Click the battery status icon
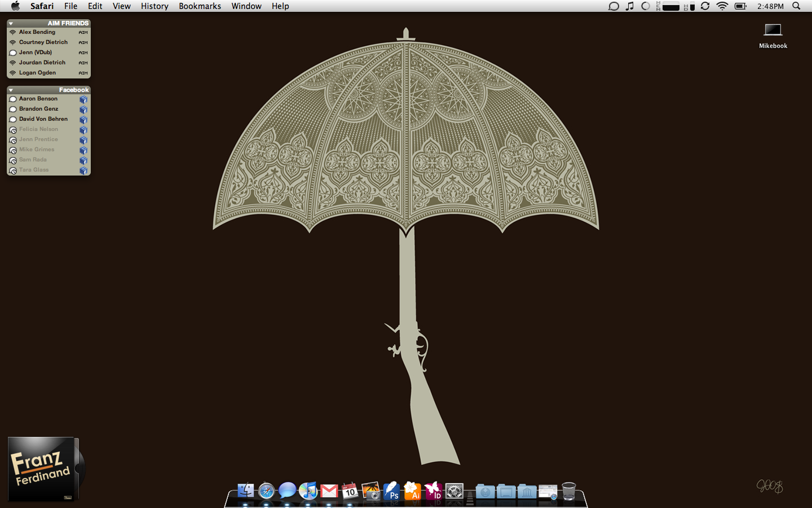812x508 pixels. point(740,6)
